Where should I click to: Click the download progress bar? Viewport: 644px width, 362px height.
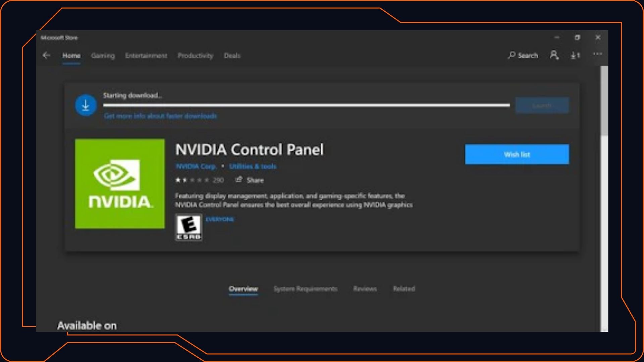pos(307,105)
